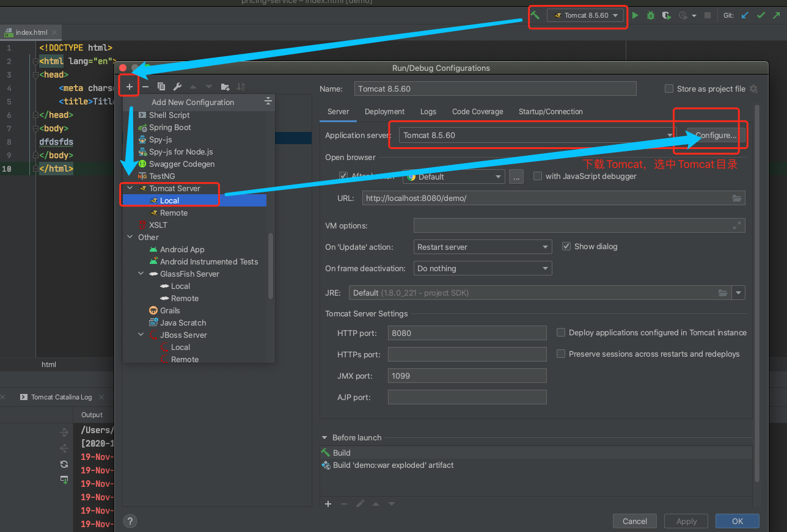Collapse the Tomcat Server tree node
The height and width of the screenshot is (532, 787).
130,188
